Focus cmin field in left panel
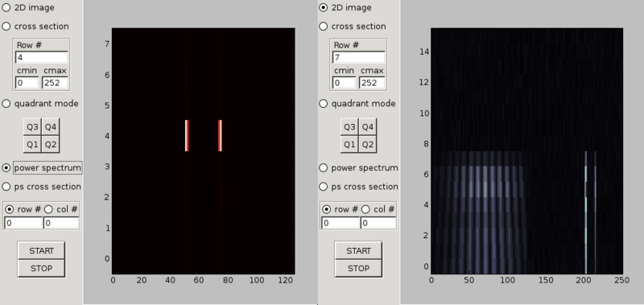644x305 pixels. [27, 83]
